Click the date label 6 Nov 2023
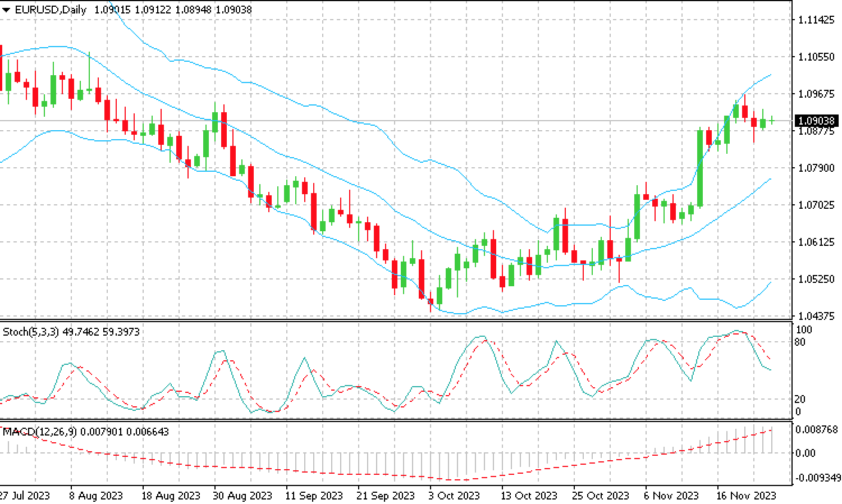 pos(671,496)
